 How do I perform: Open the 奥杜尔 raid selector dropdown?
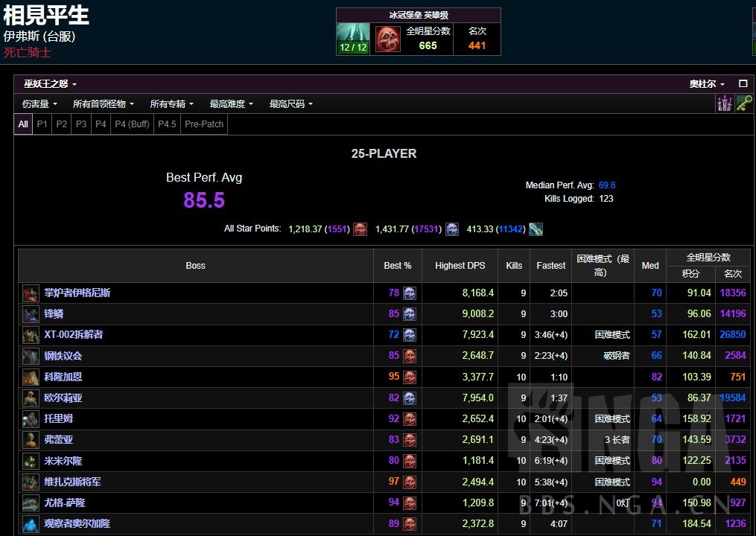click(706, 84)
